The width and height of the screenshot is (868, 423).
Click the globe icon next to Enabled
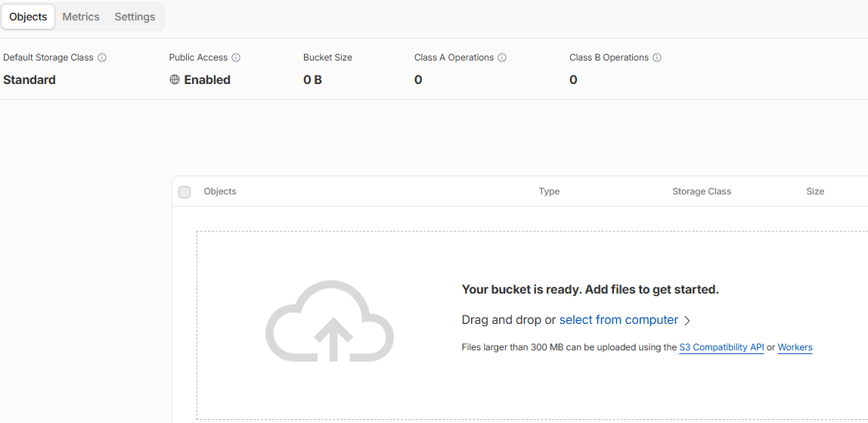point(175,79)
